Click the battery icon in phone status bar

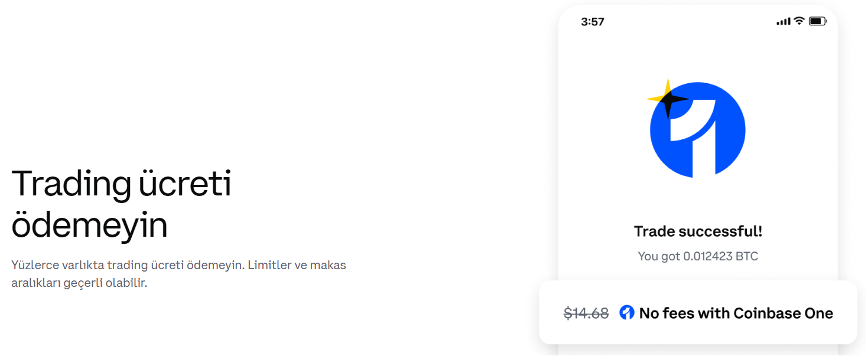817,22
